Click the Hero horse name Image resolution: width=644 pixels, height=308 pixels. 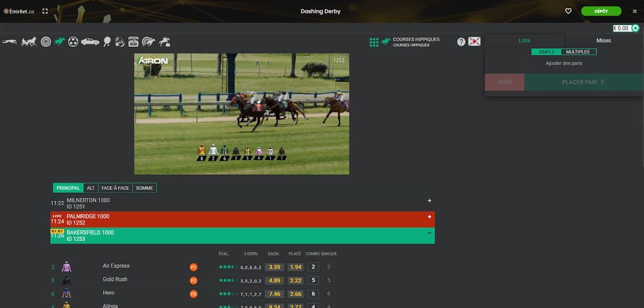point(108,293)
